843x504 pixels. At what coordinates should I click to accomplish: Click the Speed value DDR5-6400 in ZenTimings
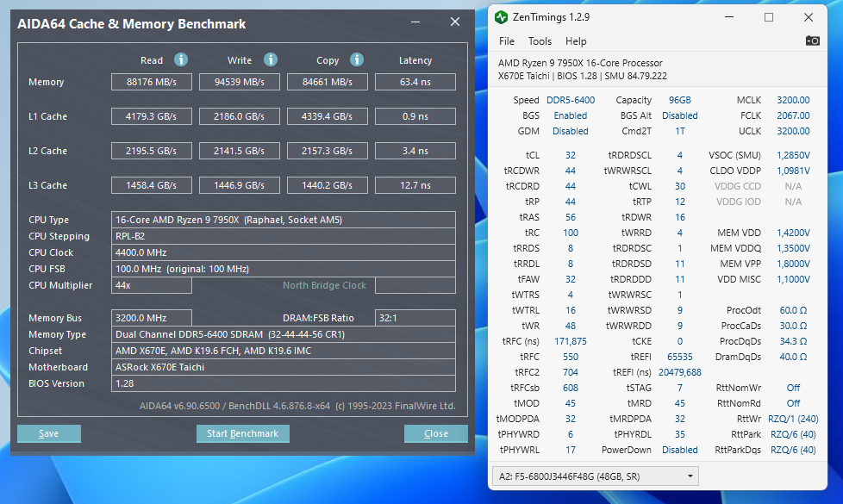coord(571,100)
